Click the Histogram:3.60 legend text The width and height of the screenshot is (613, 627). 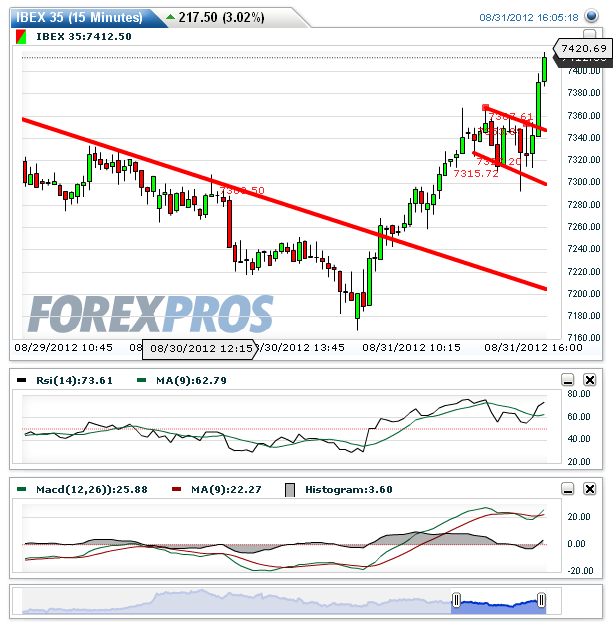click(349, 489)
